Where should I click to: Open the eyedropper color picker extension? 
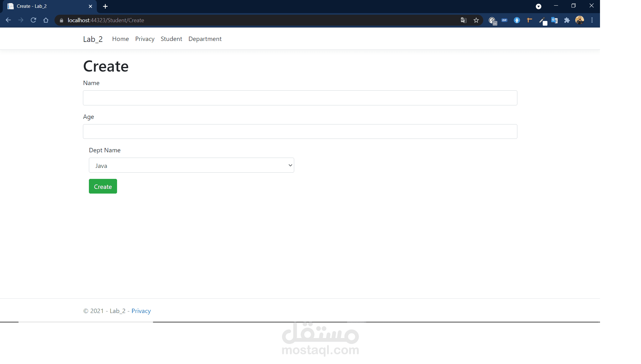coord(542,21)
